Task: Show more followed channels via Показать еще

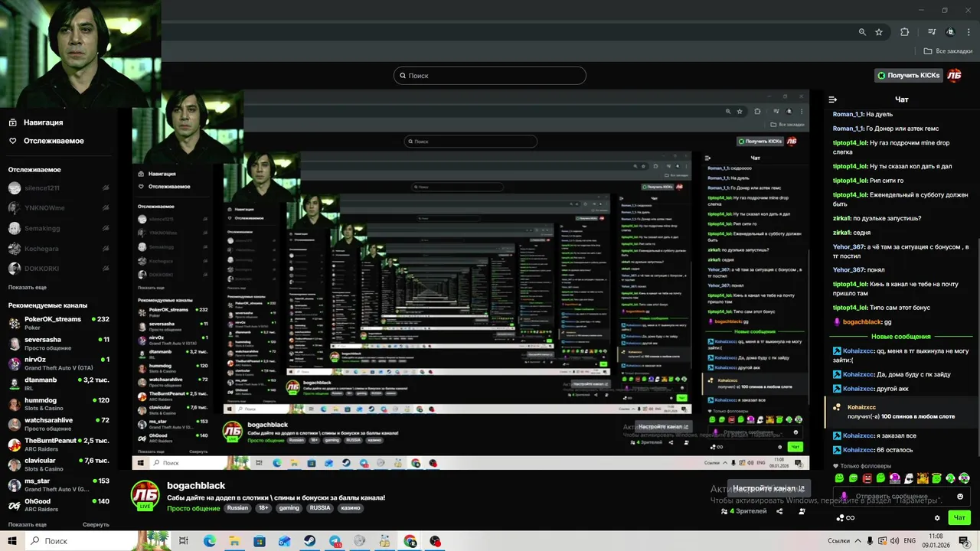Action: [28, 288]
